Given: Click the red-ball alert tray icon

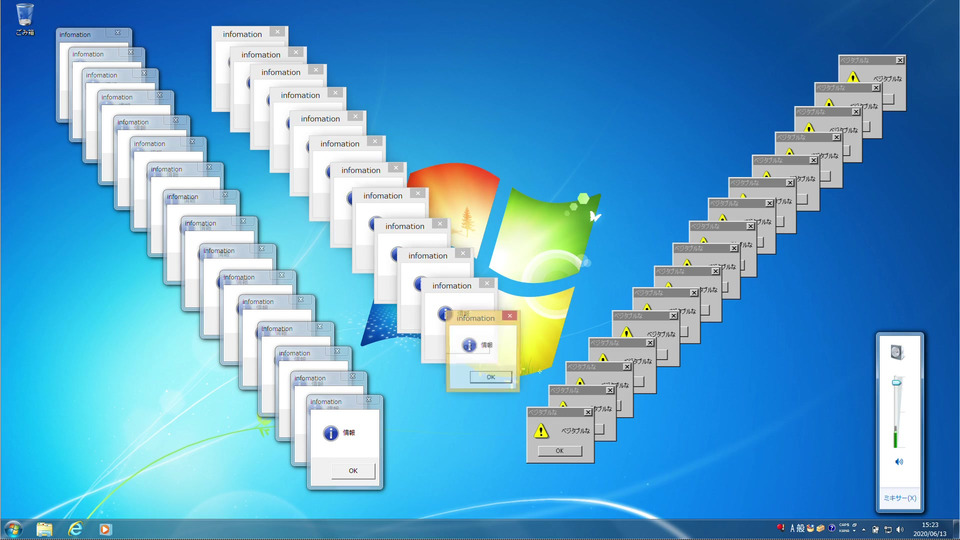Looking at the screenshot, I should coord(781,528).
